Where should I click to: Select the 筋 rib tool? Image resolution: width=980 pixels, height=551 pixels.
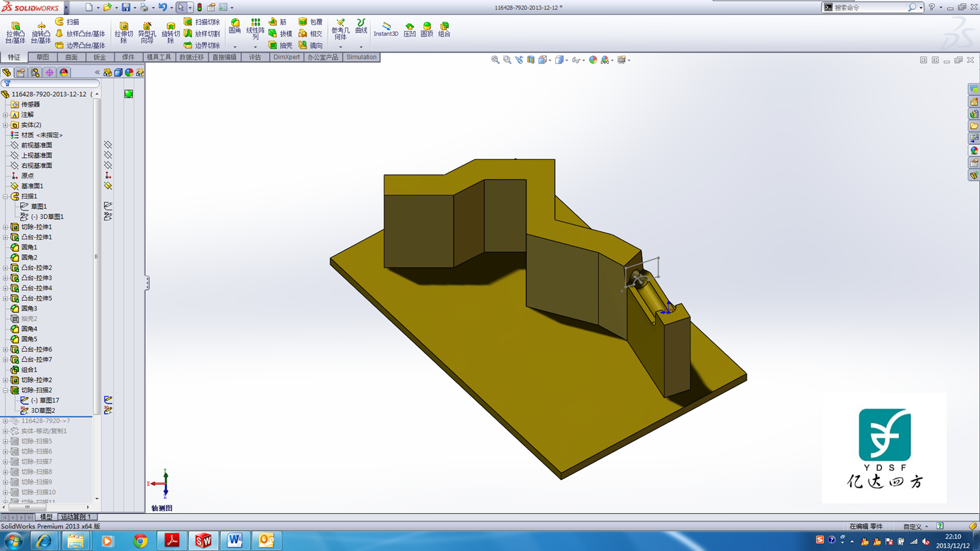click(x=278, y=22)
